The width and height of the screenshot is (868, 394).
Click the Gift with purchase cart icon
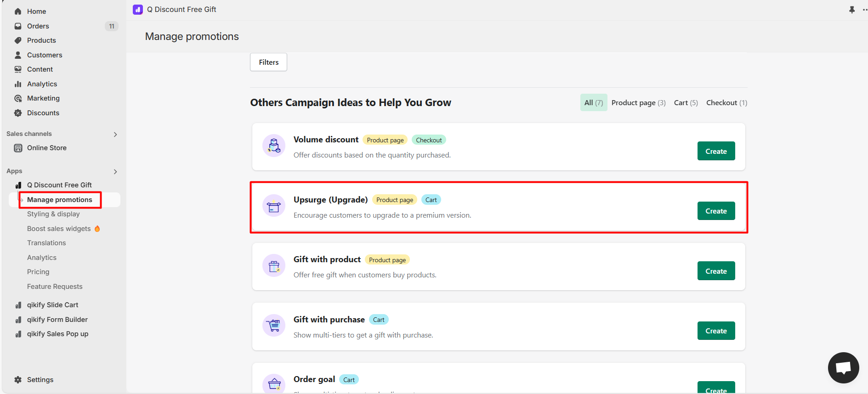coord(274,326)
